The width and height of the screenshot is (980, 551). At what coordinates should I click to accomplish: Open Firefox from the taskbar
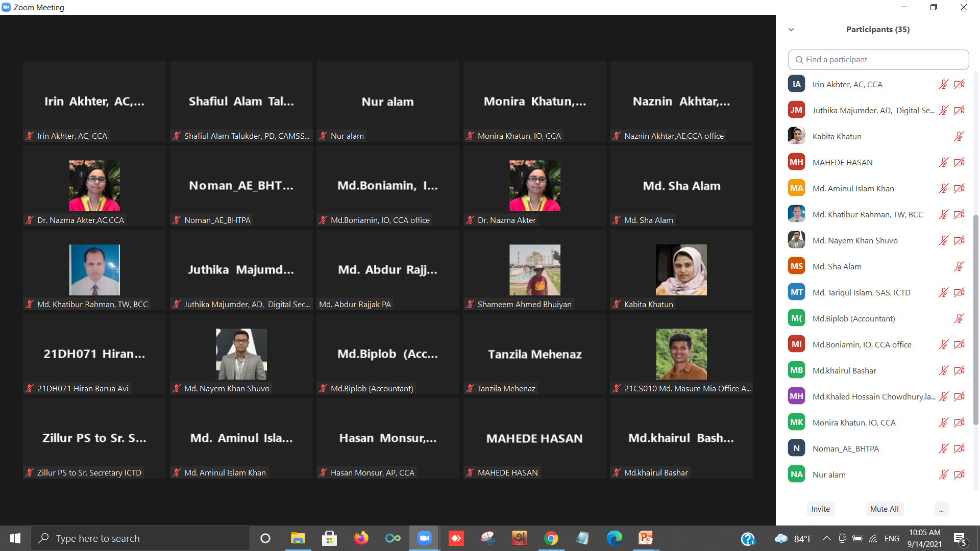tap(361, 538)
